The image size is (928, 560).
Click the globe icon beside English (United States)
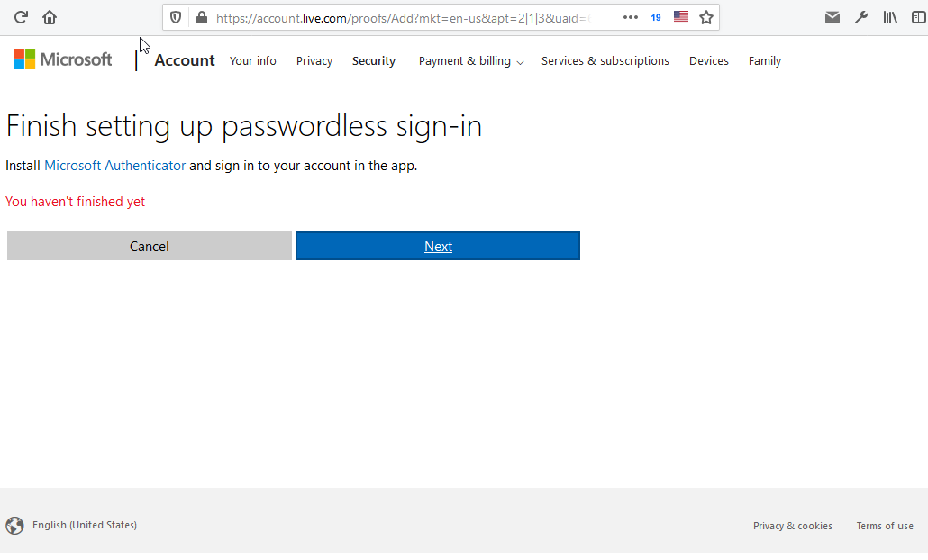point(14,526)
